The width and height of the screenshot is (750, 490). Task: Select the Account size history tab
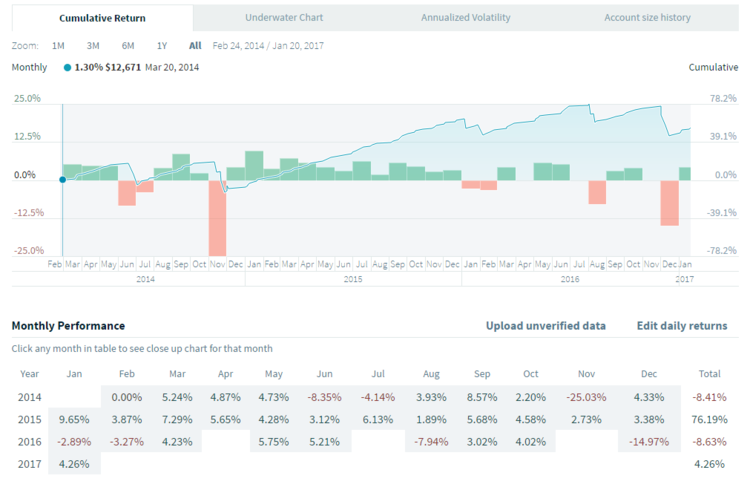647,18
